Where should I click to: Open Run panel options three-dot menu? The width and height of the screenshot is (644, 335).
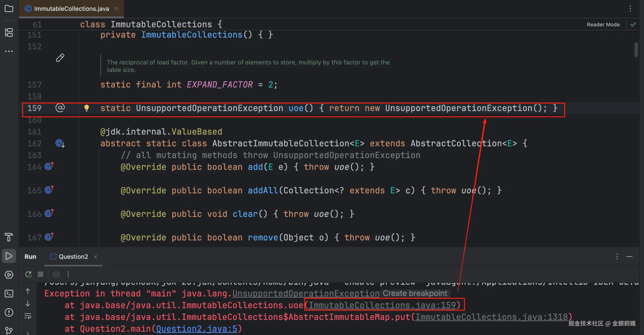tap(617, 257)
